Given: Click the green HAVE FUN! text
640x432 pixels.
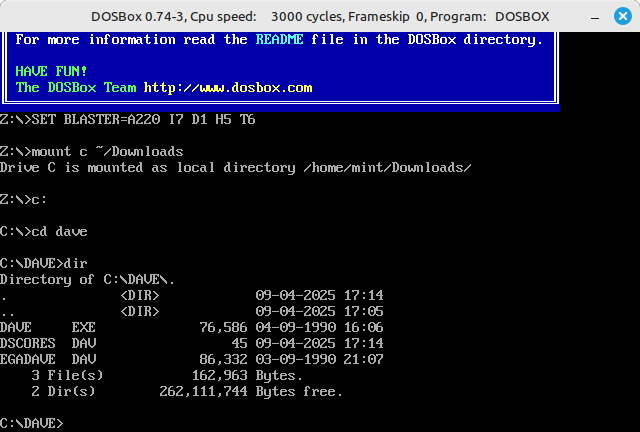Looking at the screenshot, I should (51, 72).
